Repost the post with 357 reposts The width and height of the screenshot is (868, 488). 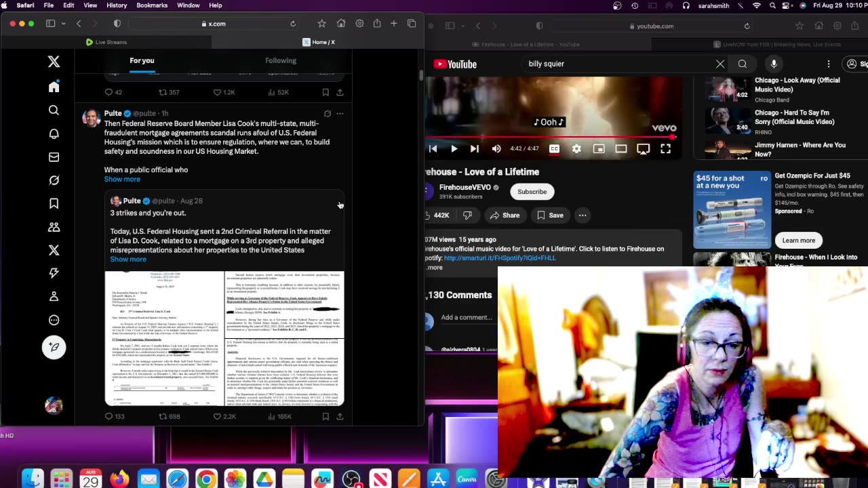click(169, 92)
